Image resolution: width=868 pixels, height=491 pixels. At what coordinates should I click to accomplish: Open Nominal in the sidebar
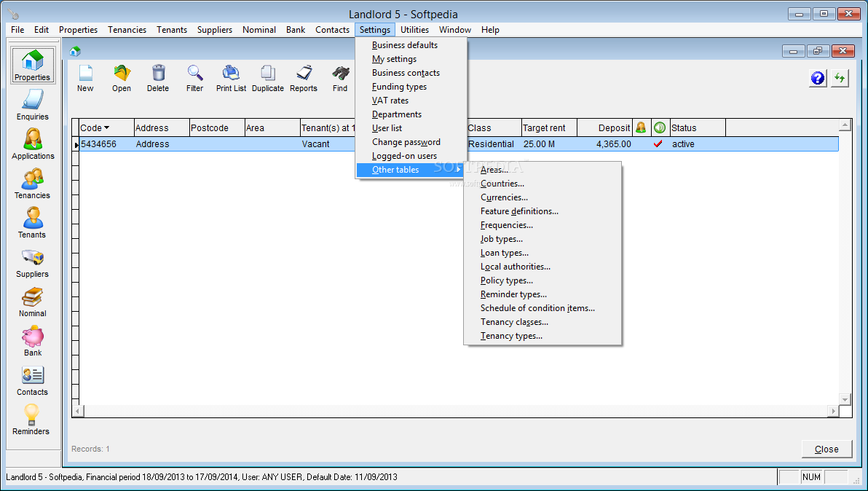pyautogui.click(x=33, y=301)
